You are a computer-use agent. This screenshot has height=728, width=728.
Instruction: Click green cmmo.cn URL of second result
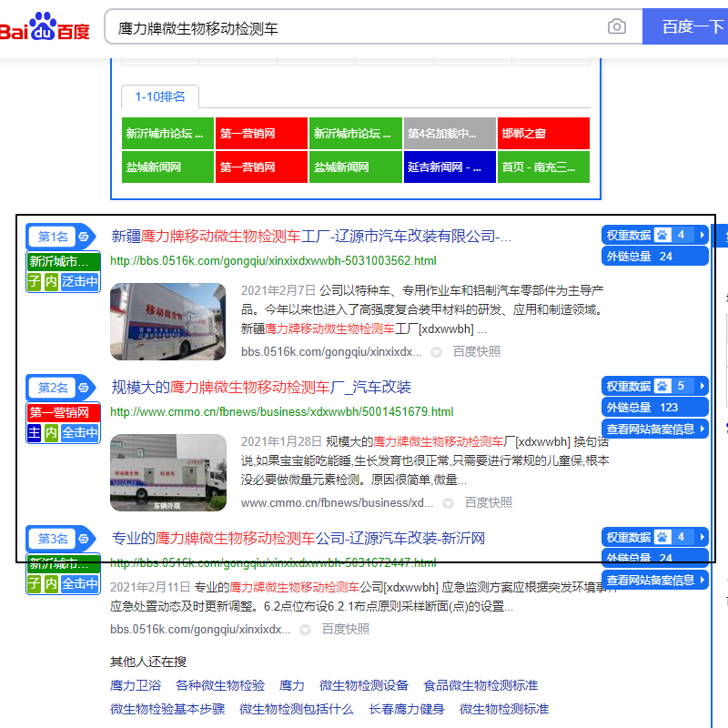coord(282,412)
